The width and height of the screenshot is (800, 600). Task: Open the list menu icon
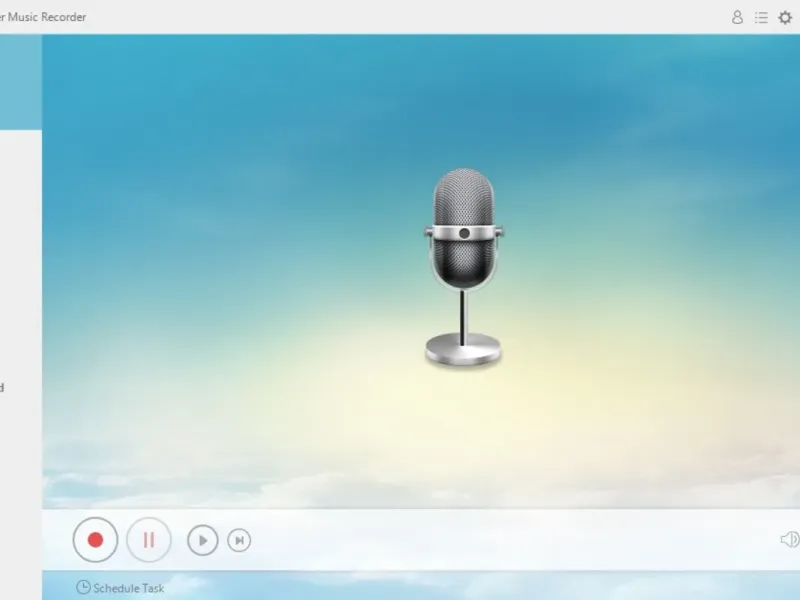click(x=761, y=17)
